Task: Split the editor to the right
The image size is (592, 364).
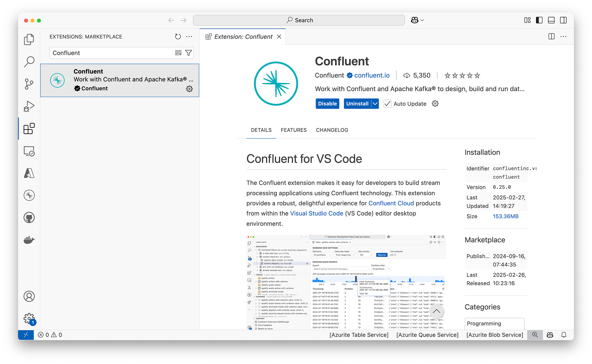Action: [x=551, y=36]
